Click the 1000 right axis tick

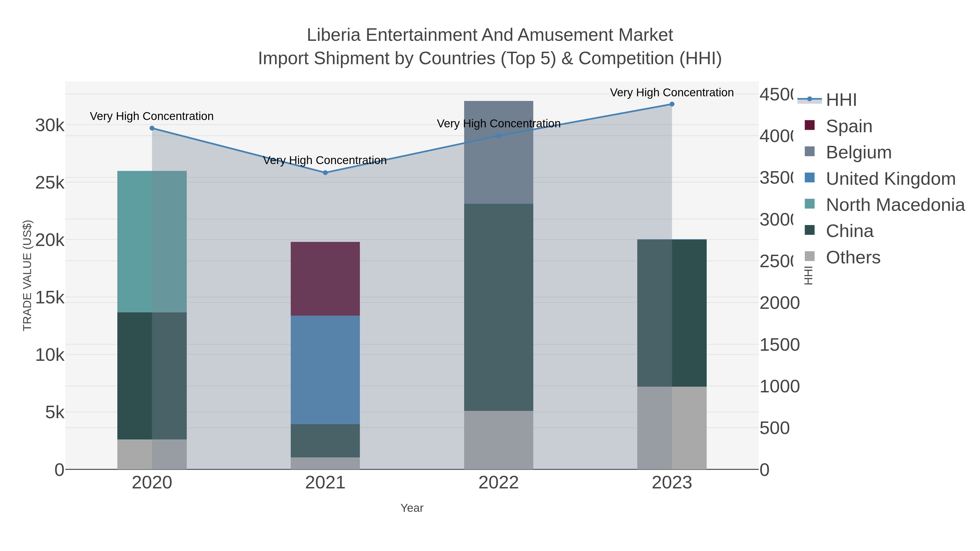coord(780,386)
